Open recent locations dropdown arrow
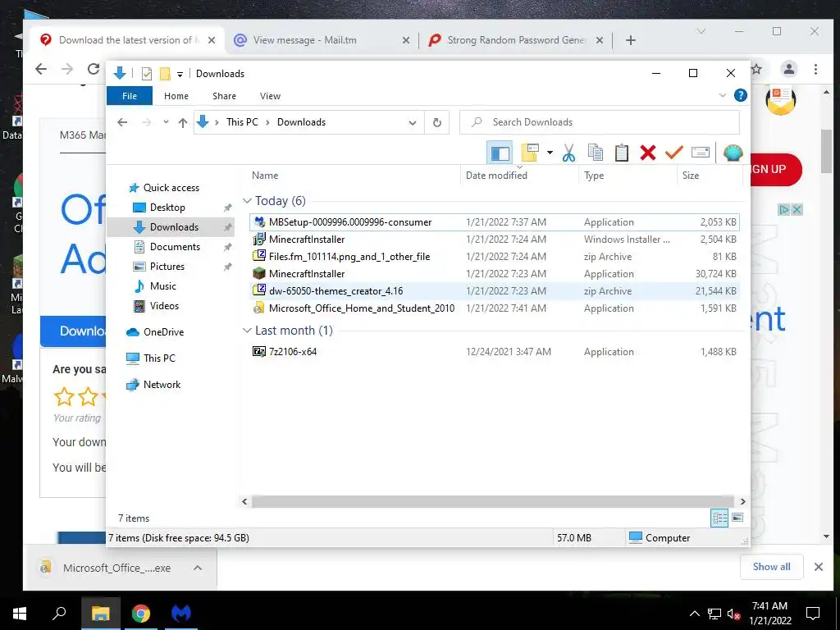The height and width of the screenshot is (630, 840). pos(166,122)
